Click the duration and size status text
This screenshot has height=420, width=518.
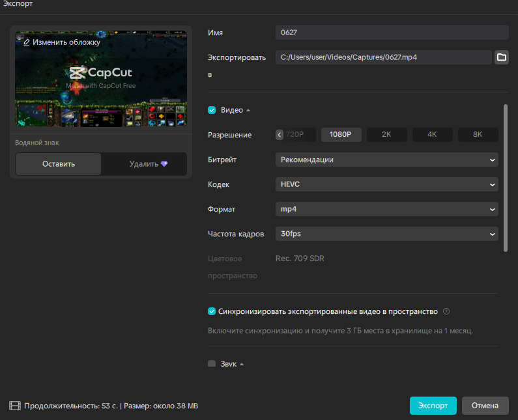[x=111, y=406]
